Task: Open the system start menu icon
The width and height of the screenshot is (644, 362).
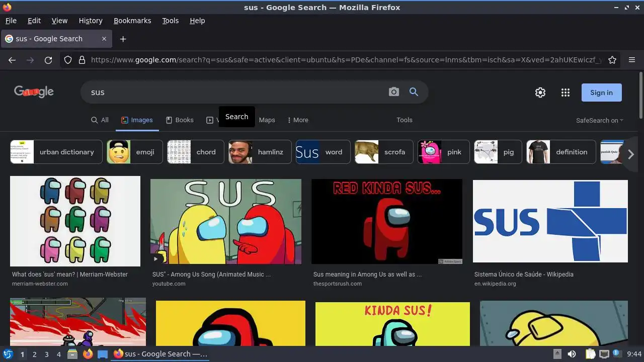Action: [8, 354]
